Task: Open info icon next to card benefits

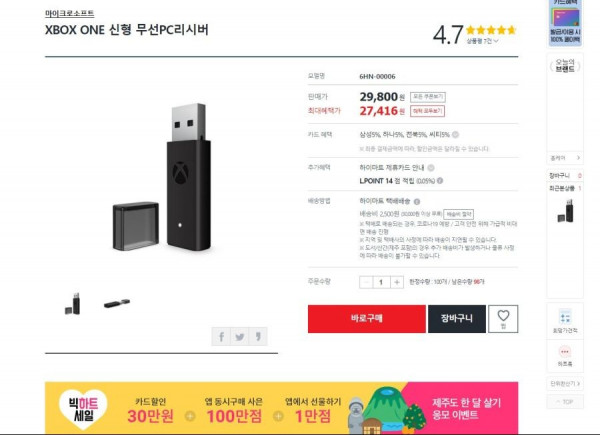Action: click(455, 134)
